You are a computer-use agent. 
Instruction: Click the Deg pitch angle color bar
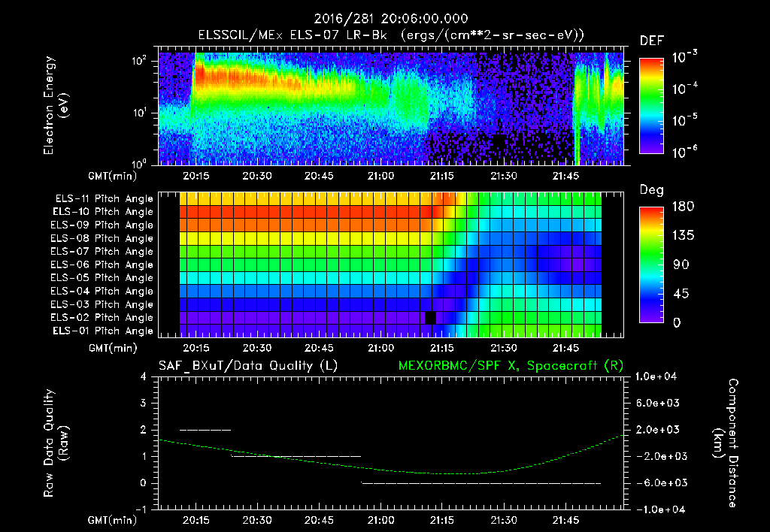coord(651,264)
